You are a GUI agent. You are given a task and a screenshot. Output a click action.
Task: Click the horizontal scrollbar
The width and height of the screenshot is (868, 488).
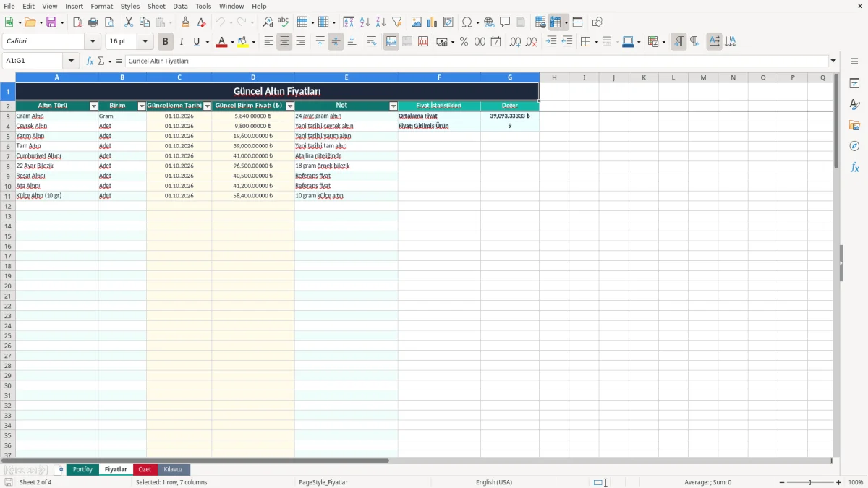[195, 461]
